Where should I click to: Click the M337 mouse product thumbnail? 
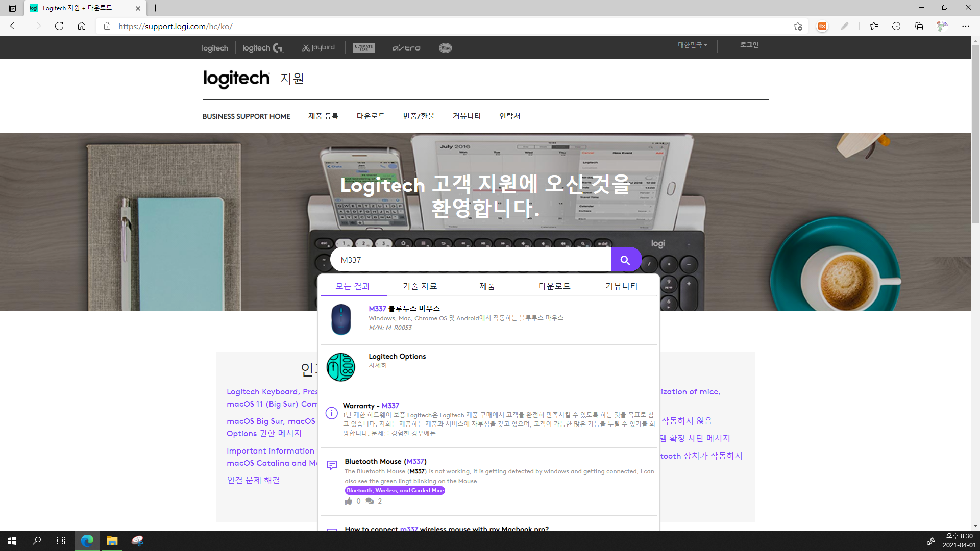[x=340, y=319]
